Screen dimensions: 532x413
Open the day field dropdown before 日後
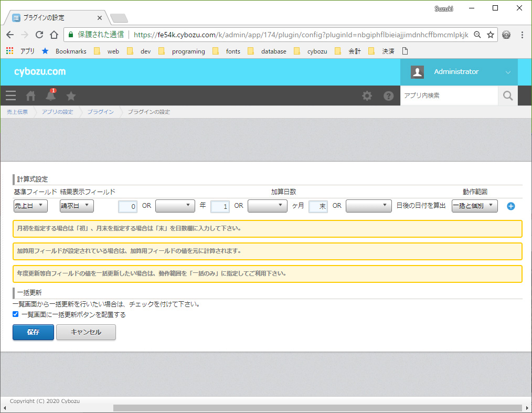coord(369,206)
